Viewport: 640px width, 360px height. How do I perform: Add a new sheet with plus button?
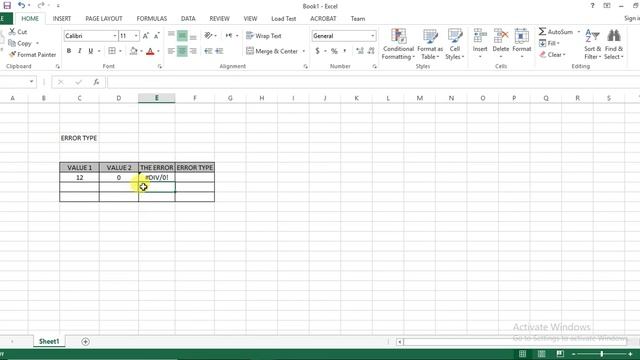(x=85, y=342)
